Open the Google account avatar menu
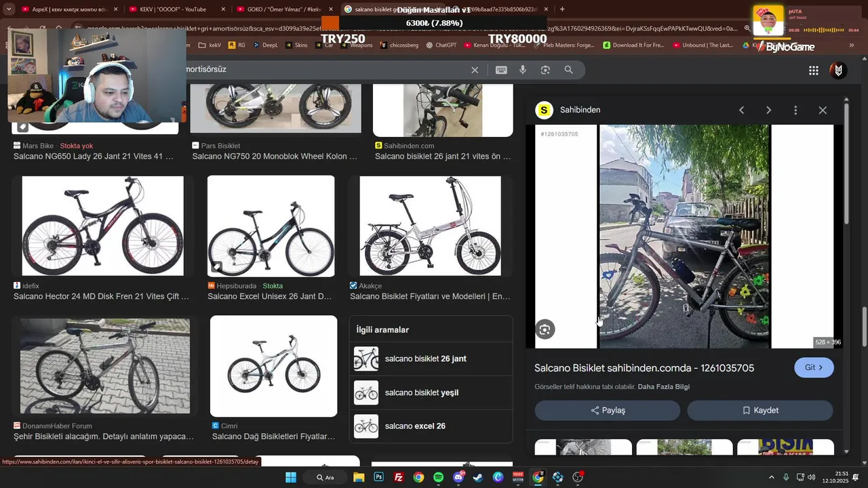 tap(839, 70)
